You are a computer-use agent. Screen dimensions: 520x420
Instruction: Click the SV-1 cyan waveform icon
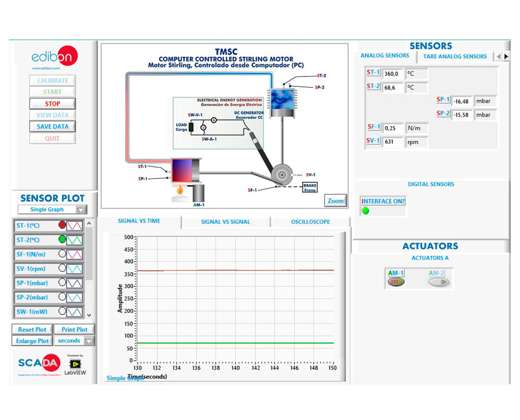click(74, 269)
